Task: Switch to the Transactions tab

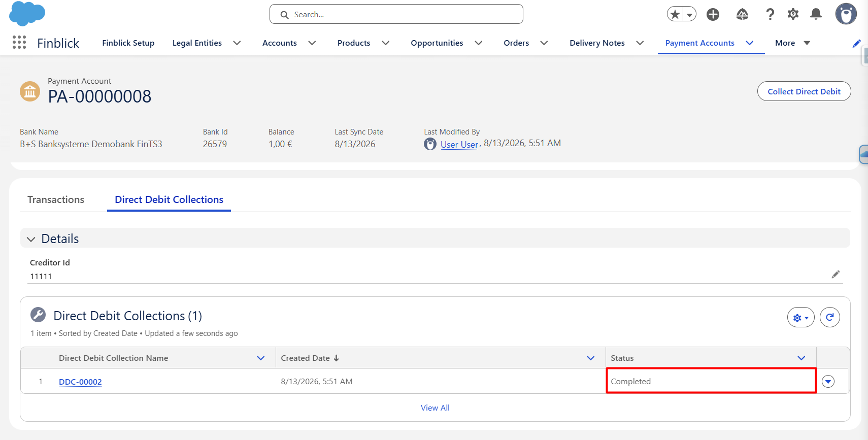Action: [x=56, y=199]
